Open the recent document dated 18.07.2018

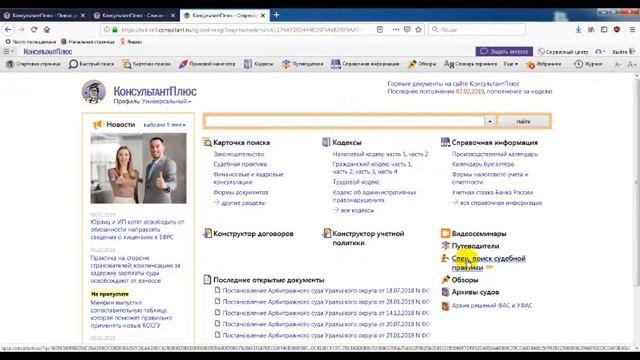coord(327,291)
